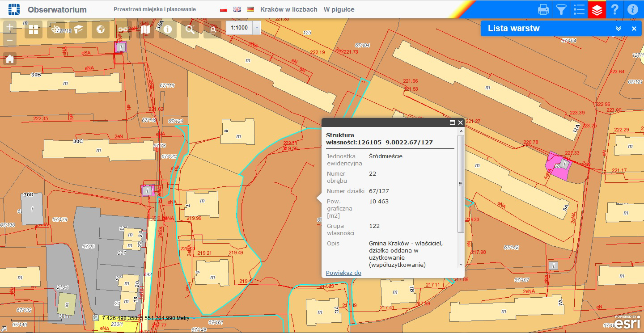The width and height of the screenshot is (644, 333).
Task: Open the legend list icon
Action: (579, 9)
